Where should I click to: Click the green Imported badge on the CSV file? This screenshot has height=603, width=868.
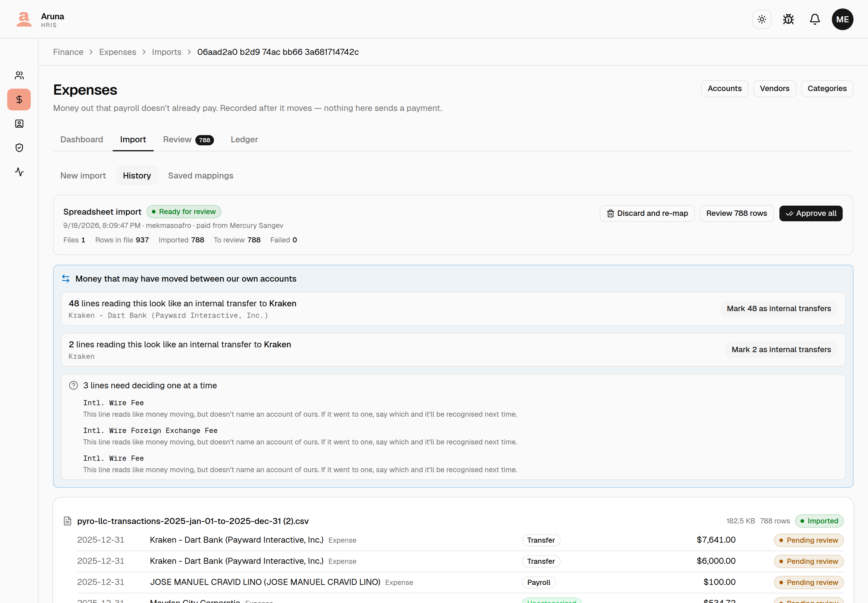click(819, 521)
